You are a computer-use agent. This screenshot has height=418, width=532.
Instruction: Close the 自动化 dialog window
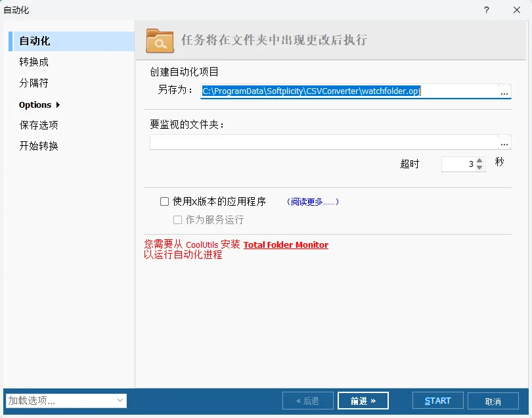click(x=517, y=10)
